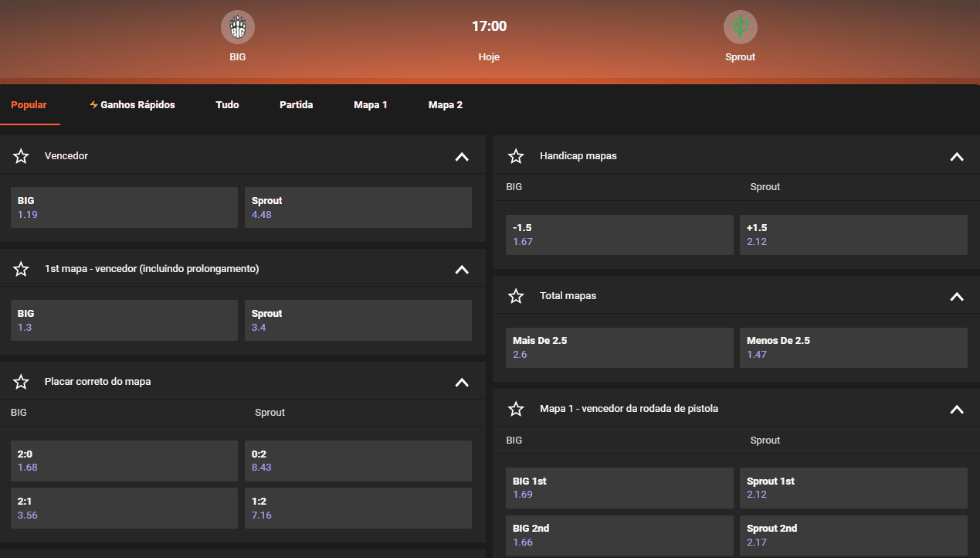Pick BIG for 1st map at 1.3

click(x=124, y=320)
